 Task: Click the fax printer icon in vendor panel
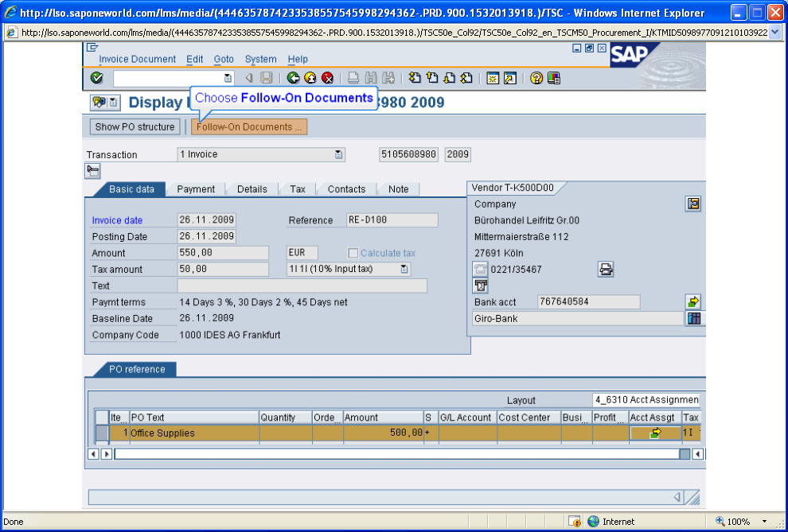point(606,269)
